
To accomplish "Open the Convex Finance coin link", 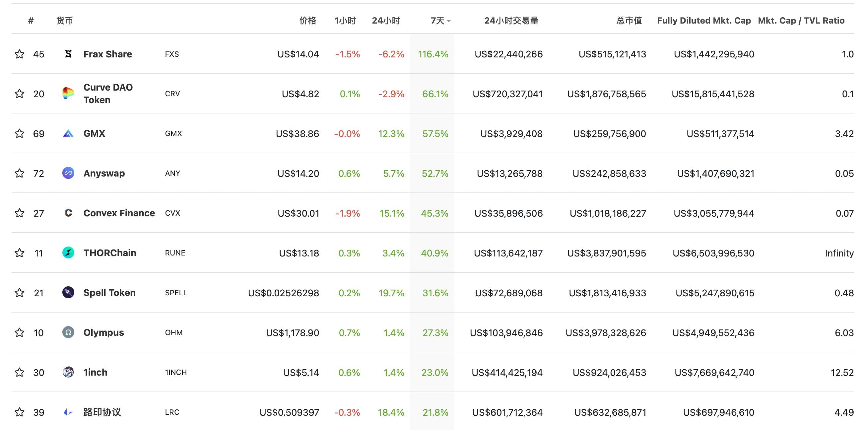I will tap(119, 213).
